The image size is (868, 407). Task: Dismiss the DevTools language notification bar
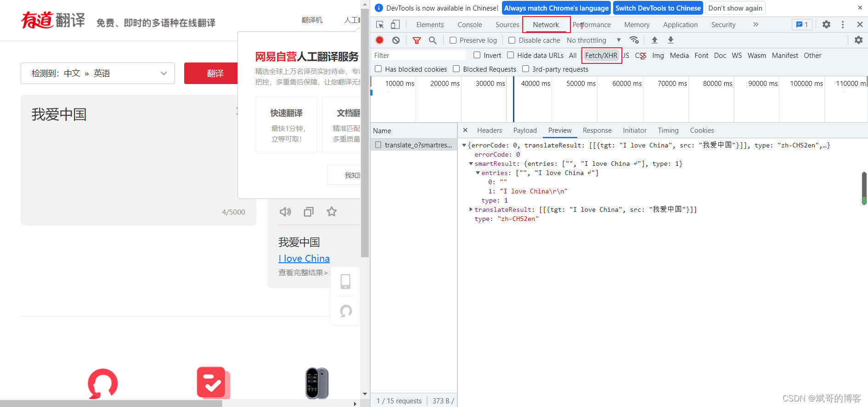pyautogui.click(x=860, y=8)
